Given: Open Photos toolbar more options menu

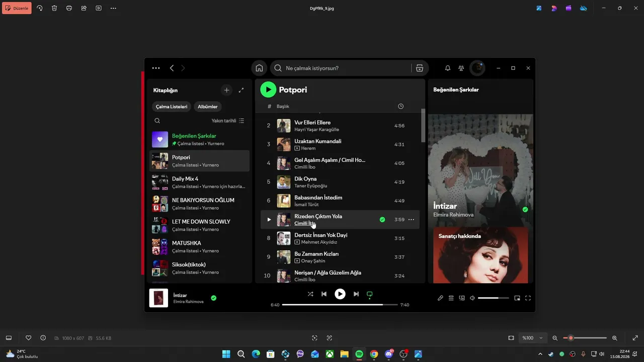Looking at the screenshot, I should (113, 8).
